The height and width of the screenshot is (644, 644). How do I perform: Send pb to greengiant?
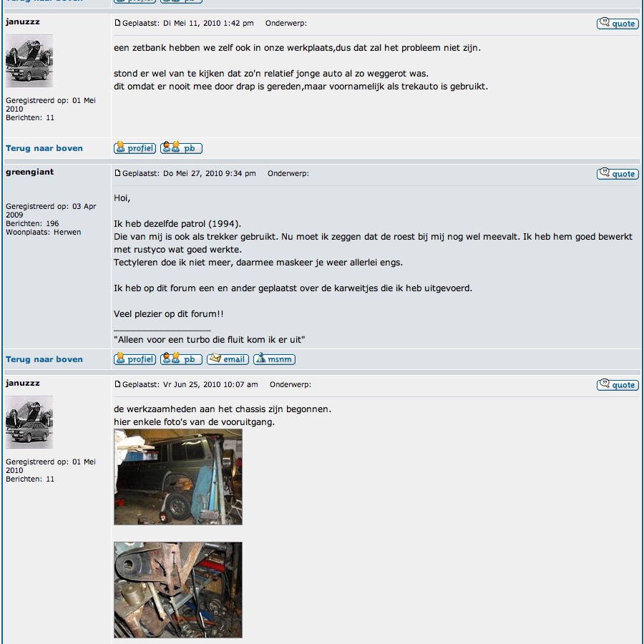[181, 359]
